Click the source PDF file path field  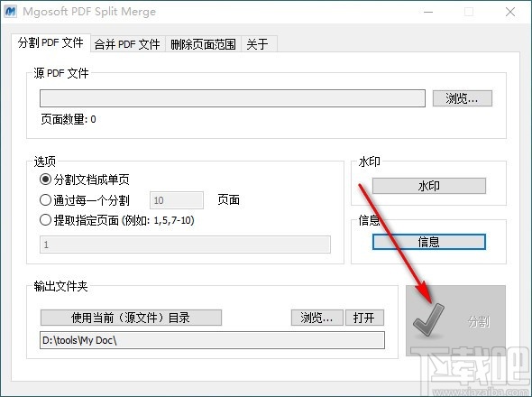pyautogui.click(x=233, y=98)
